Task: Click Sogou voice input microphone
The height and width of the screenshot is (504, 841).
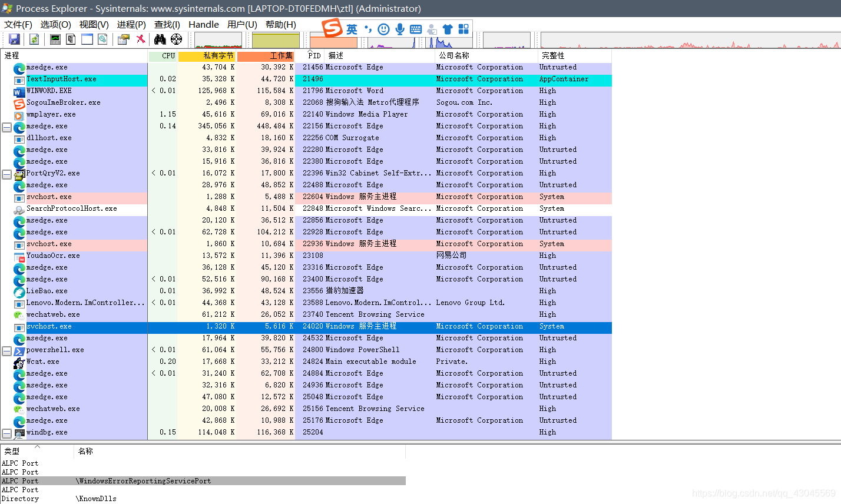Action: (x=400, y=29)
